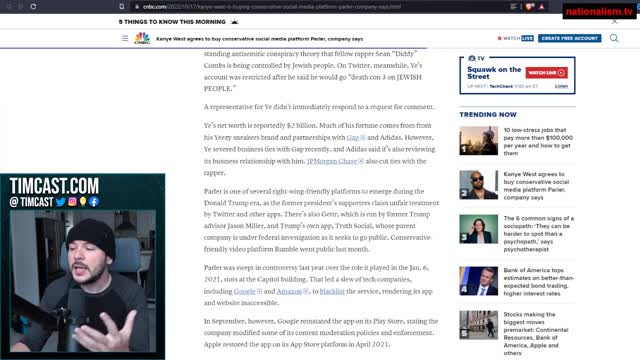The image size is (640, 360).
Task: Open the CNBC search magnifier icon
Action: click(614, 38)
